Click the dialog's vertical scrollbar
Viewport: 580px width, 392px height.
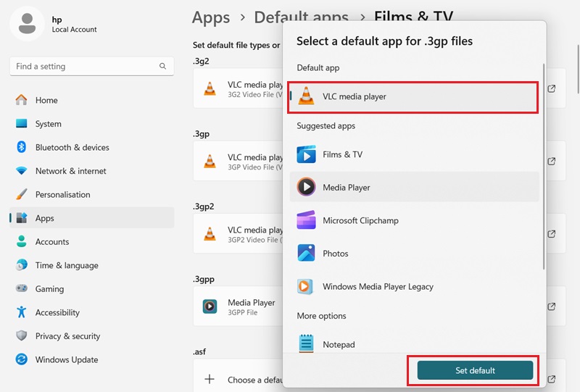click(544, 167)
